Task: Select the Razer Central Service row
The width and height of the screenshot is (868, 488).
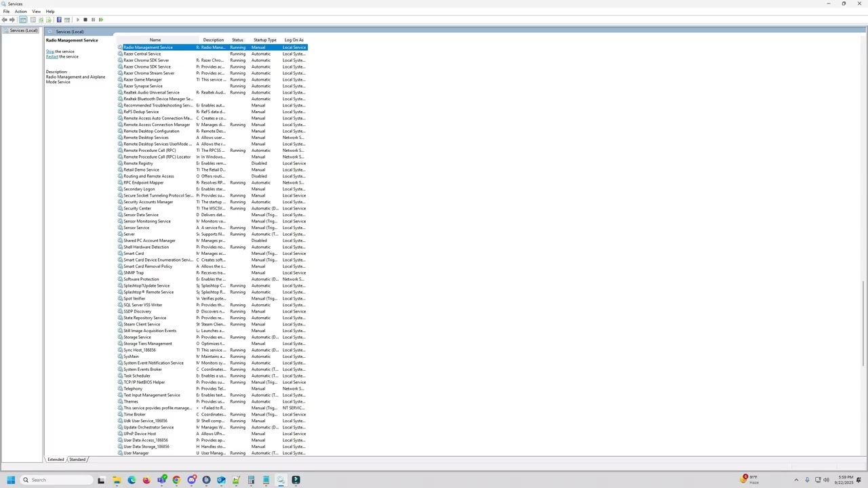Action: coord(212,54)
